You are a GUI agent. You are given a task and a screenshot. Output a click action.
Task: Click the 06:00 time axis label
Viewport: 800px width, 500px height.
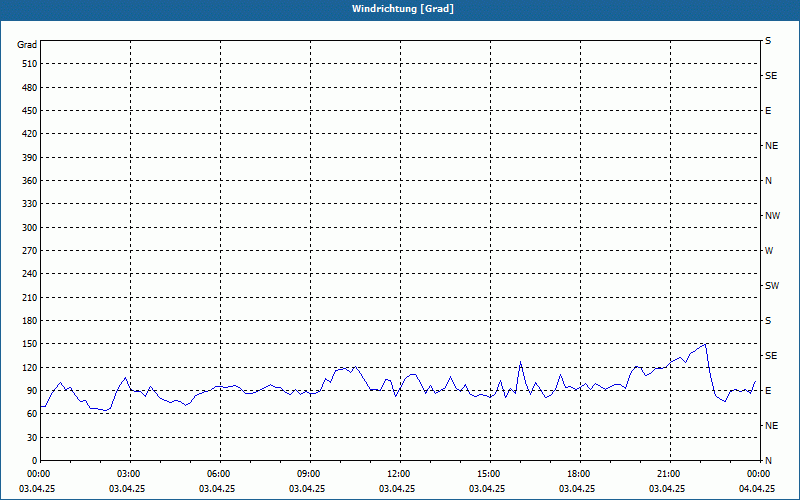(219, 474)
